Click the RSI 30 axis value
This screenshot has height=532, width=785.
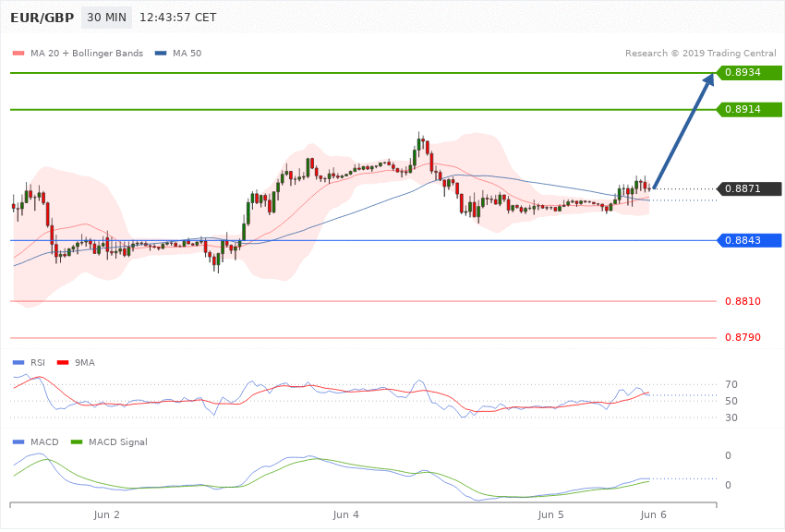pyautogui.click(x=731, y=417)
